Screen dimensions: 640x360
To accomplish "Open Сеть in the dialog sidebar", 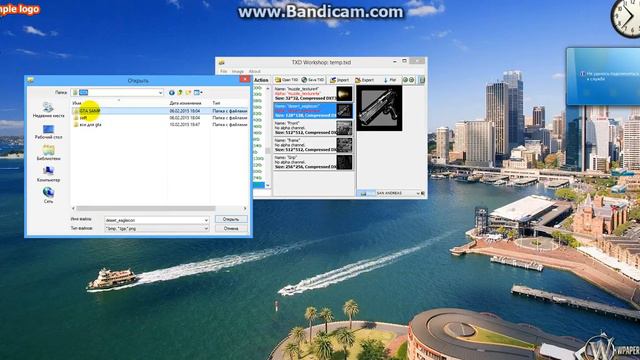I will 48,196.
